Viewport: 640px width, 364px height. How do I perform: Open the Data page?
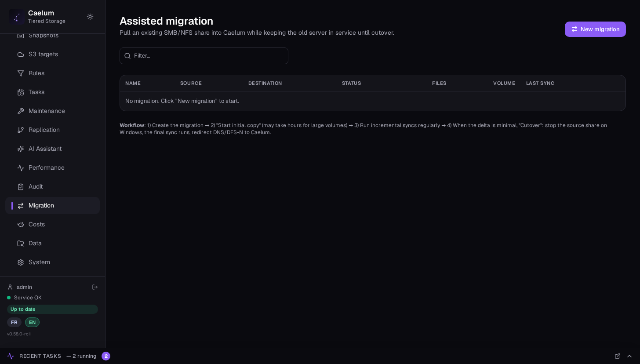pyautogui.click(x=52, y=244)
